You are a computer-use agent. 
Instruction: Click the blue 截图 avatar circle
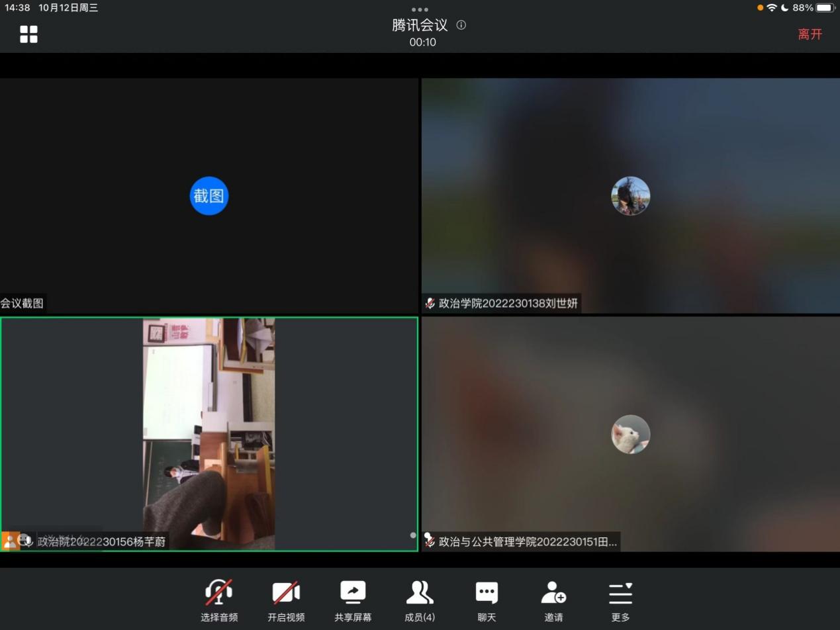pos(209,196)
